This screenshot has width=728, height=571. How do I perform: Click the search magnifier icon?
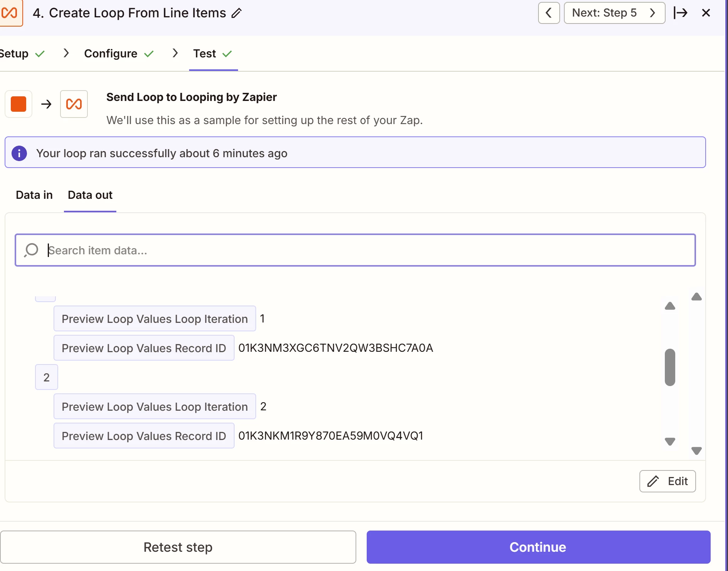click(31, 250)
